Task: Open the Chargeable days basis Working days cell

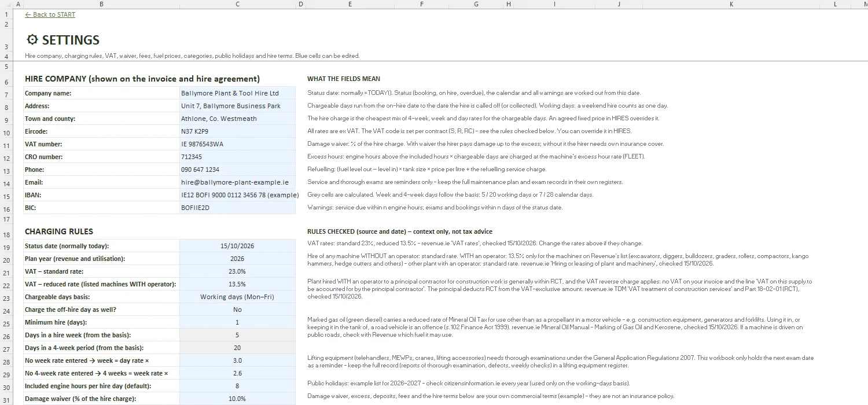Action: (x=237, y=297)
